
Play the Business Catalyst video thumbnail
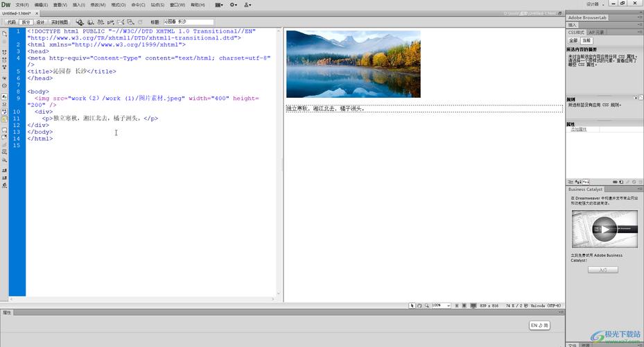point(604,229)
